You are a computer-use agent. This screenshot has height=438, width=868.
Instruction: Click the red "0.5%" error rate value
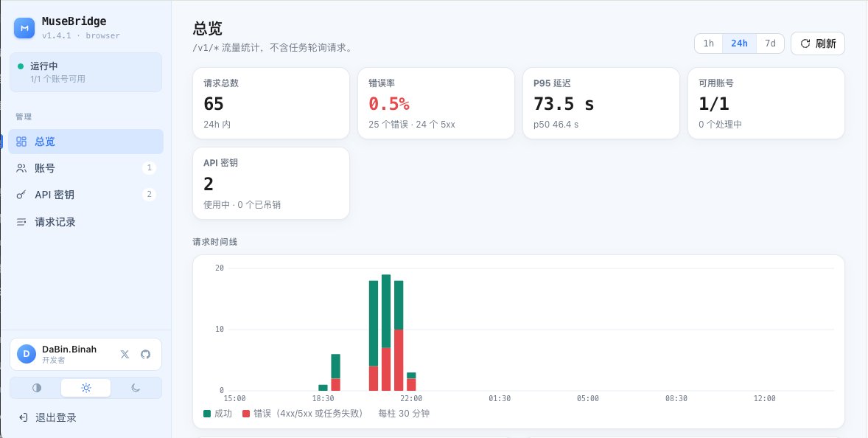(x=389, y=103)
